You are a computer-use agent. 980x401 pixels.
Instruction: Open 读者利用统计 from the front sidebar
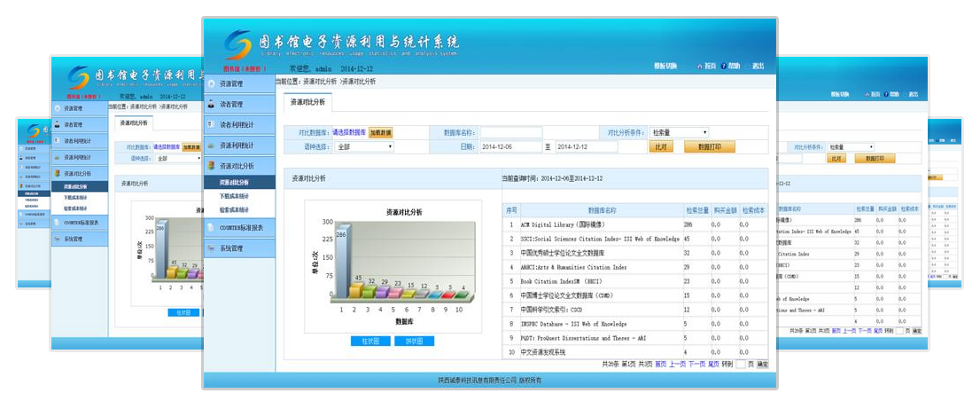tap(236, 124)
